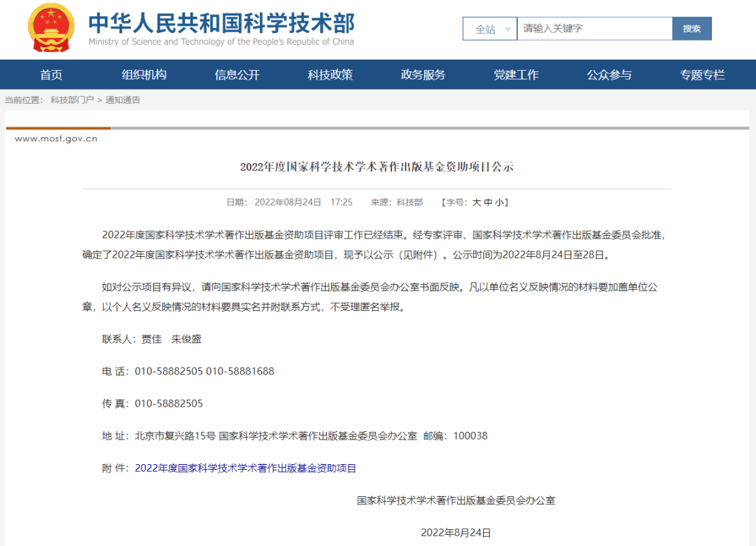Click the national emblem logo

(51, 27)
